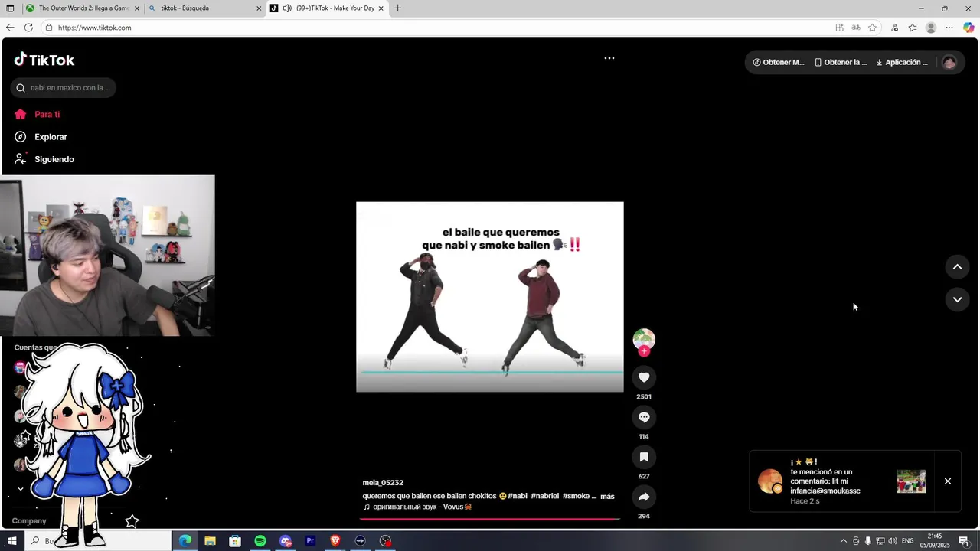Click the address bar URL
The image size is (980, 551).
(95, 28)
